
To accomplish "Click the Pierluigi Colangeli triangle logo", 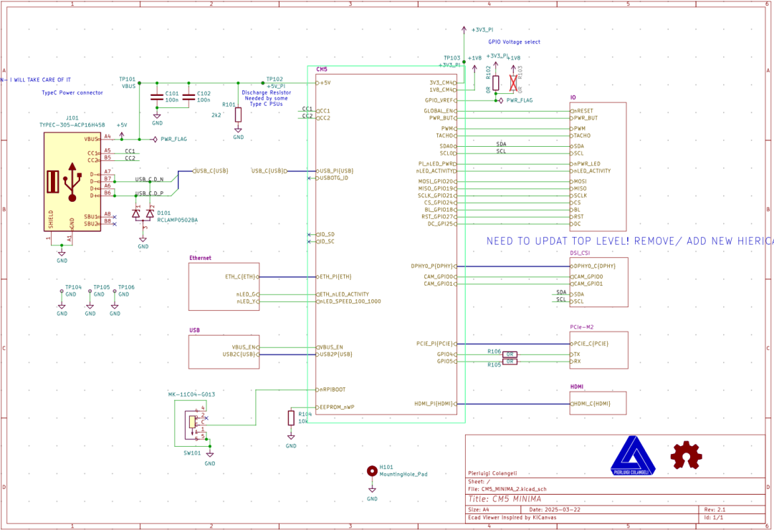I will pos(633,455).
